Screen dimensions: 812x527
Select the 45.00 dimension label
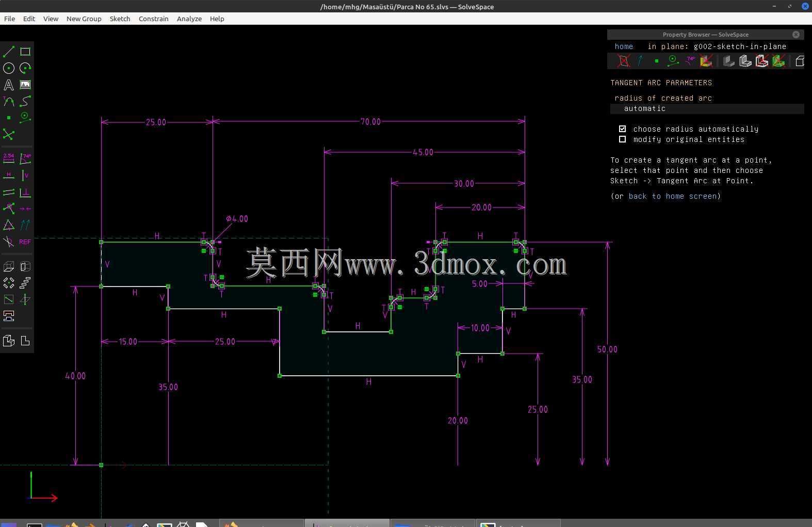pos(423,152)
